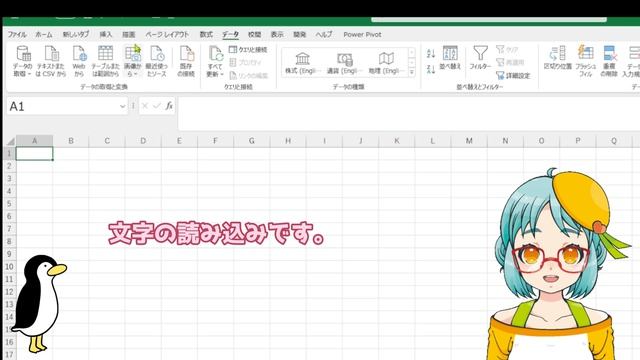This screenshot has height=360, width=640.
Task: Click the フラッシュフィル icon
Action: (585, 61)
